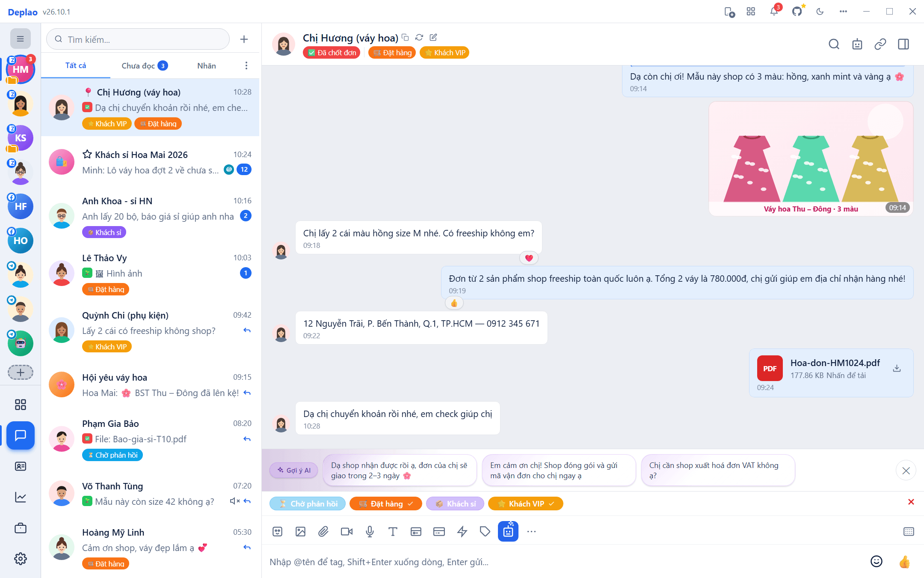Click the heart reaction on 09:18 message
This screenshot has height=578, width=924.
coord(529,258)
